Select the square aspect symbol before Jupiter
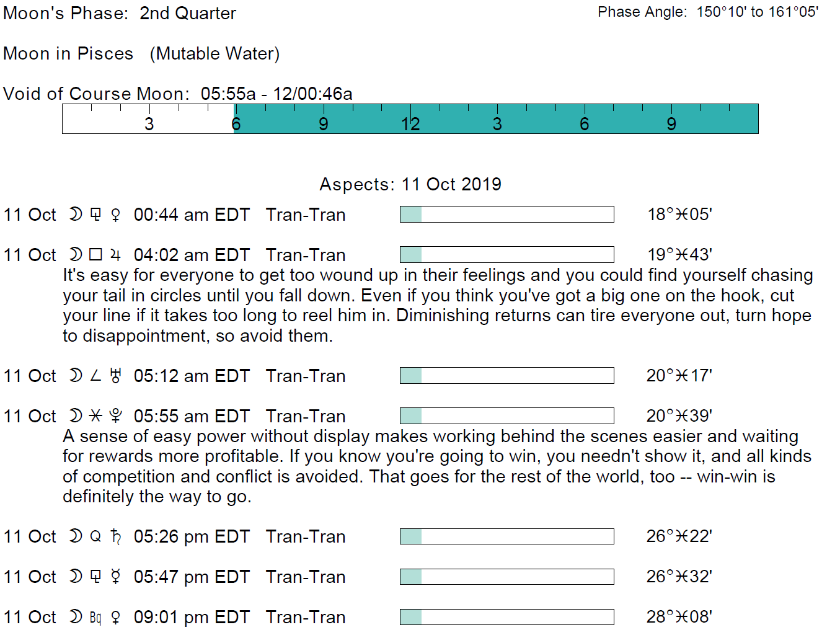 (95, 255)
